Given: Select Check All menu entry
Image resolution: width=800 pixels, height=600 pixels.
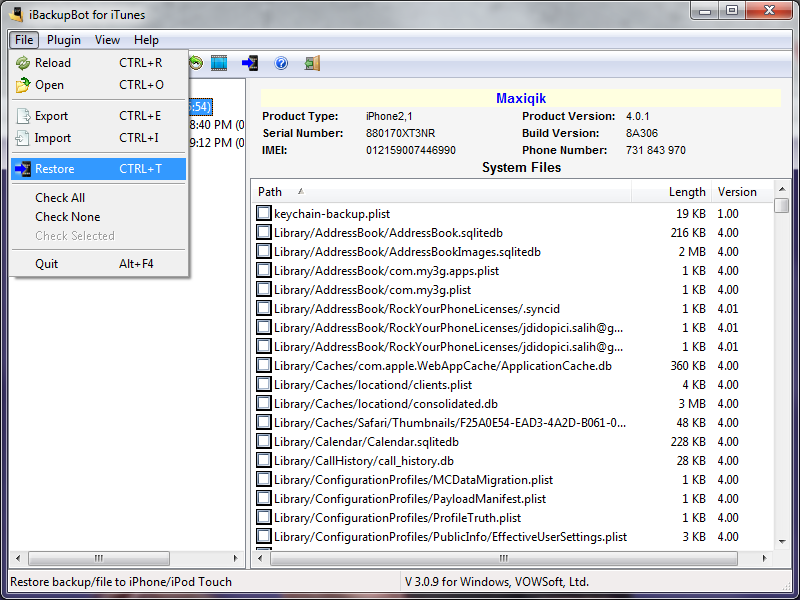Looking at the screenshot, I should click(x=98, y=197).
